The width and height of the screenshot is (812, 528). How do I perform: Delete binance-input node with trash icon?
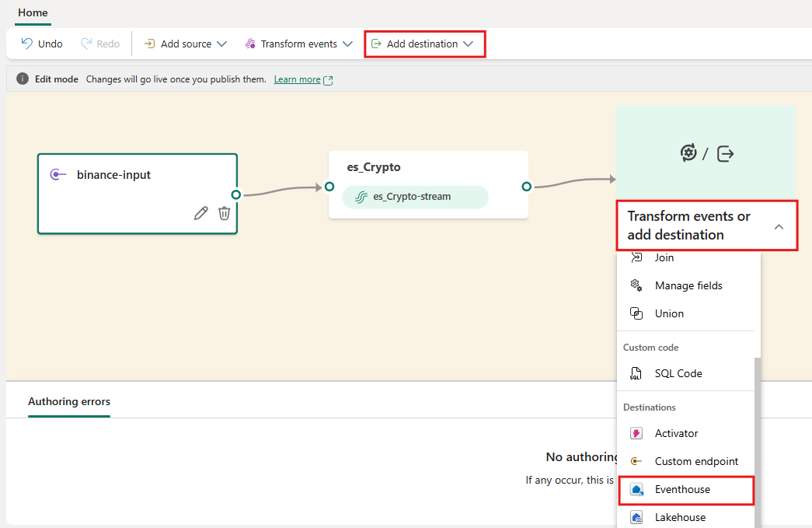tap(224, 213)
